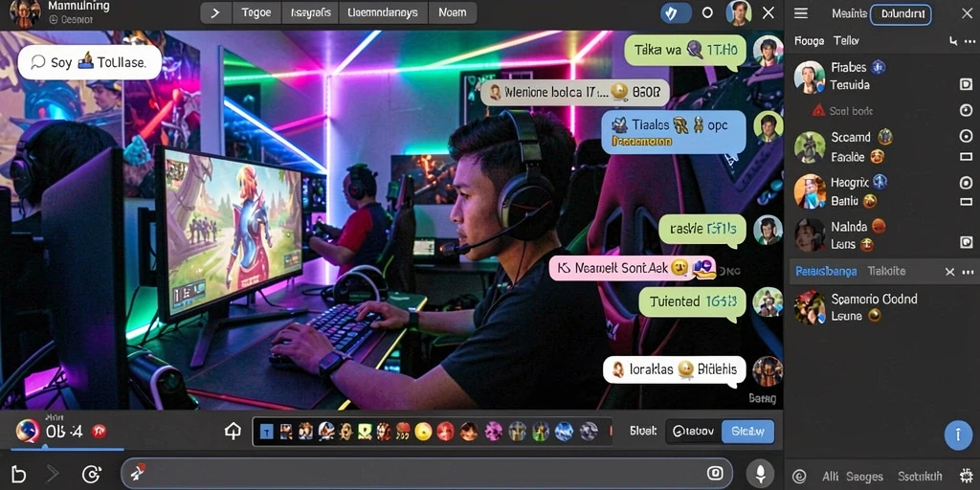Image resolution: width=980 pixels, height=490 pixels.
Task: Toggle the circle indicator next to Scoamd
Action: [966, 136]
